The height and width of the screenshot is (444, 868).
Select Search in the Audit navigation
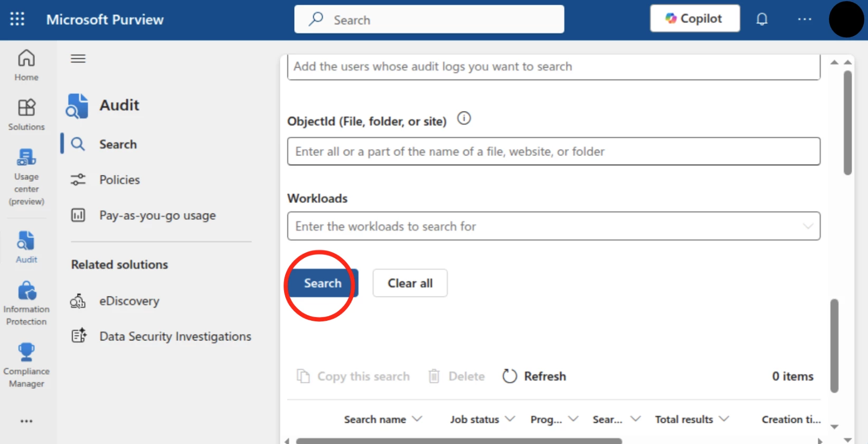(x=118, y=144)
